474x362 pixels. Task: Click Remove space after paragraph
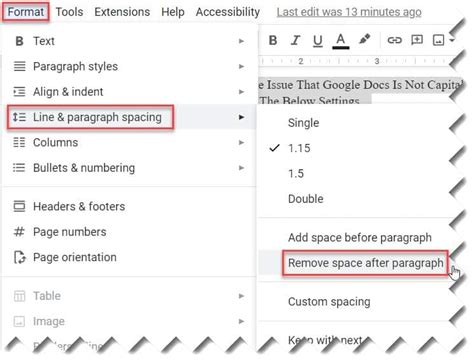point(365,263)
